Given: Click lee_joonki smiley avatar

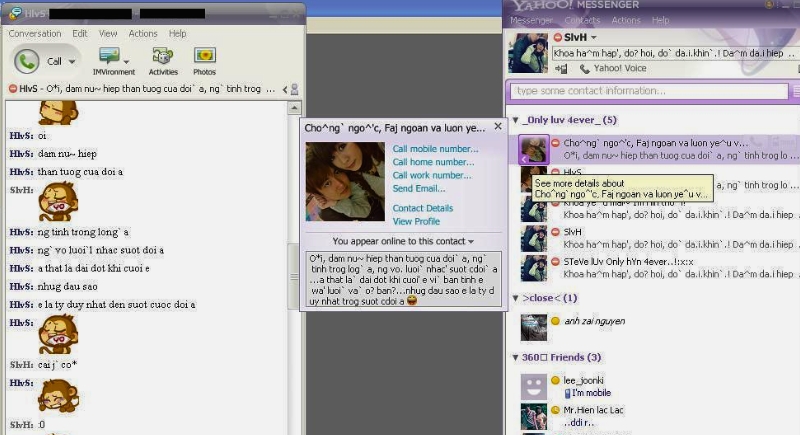Looking at the screenshot, I should point(534,387).
